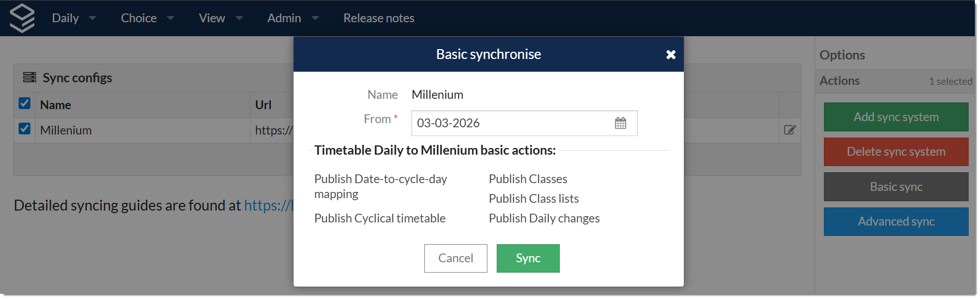Viewport: 980px width, 299px height.
Task: Click Delete sync system button
Action: click(896, 152)
